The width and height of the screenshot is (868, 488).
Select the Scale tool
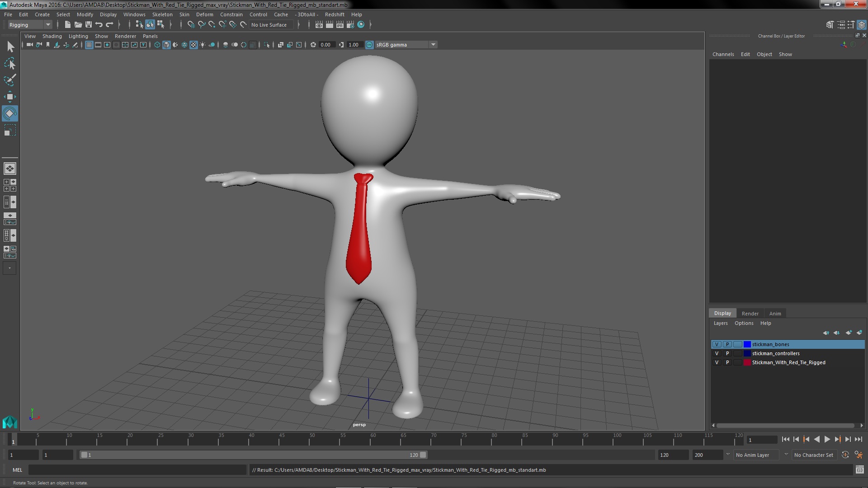10,131
